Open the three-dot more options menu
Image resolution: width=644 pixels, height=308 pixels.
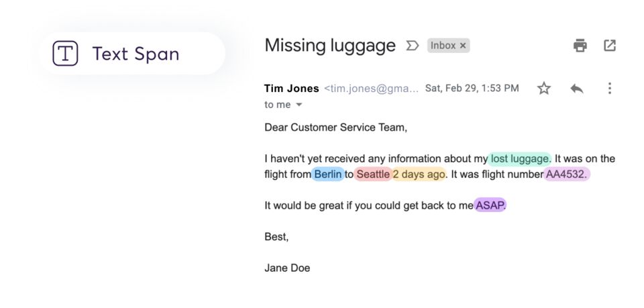coord(610,88)
